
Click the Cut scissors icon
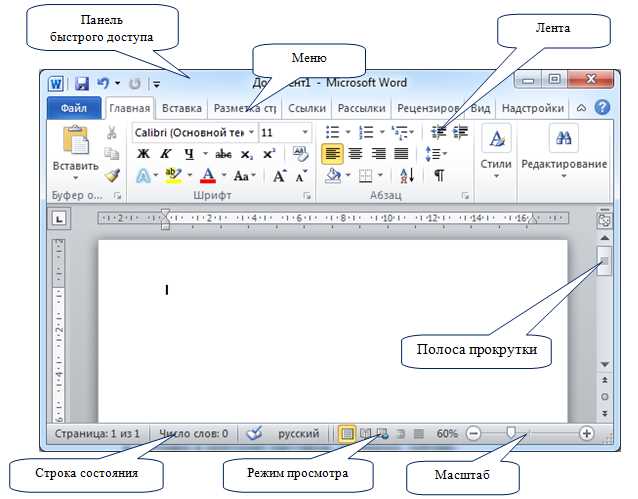pyautogui.click(x=111, y=133)
